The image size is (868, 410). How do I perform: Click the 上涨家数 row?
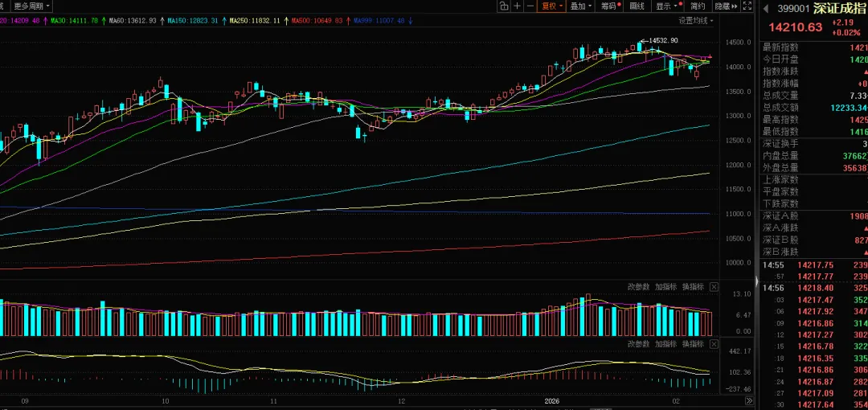click(x=813, y=179)
